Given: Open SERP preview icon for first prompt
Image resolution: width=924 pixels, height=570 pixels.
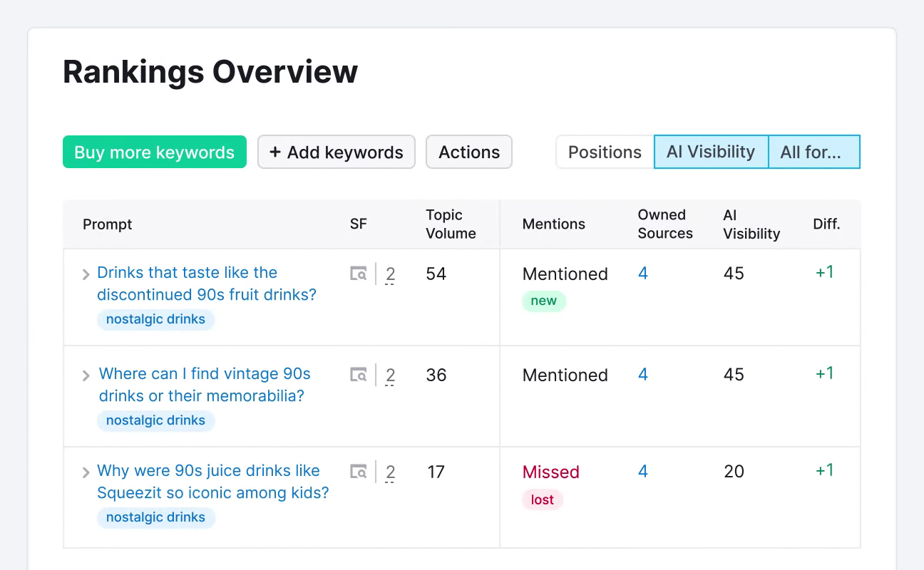Looking at the screenshot, I should tap(359, 274).
